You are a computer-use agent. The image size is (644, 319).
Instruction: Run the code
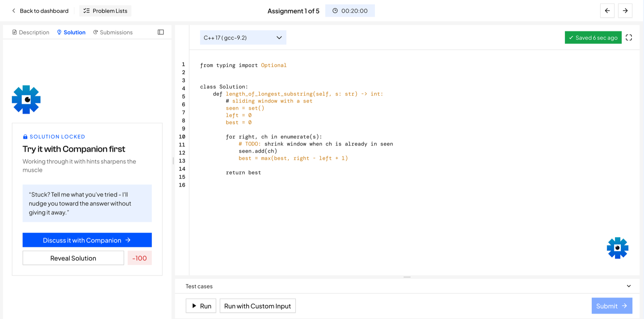tap(201, 306)
